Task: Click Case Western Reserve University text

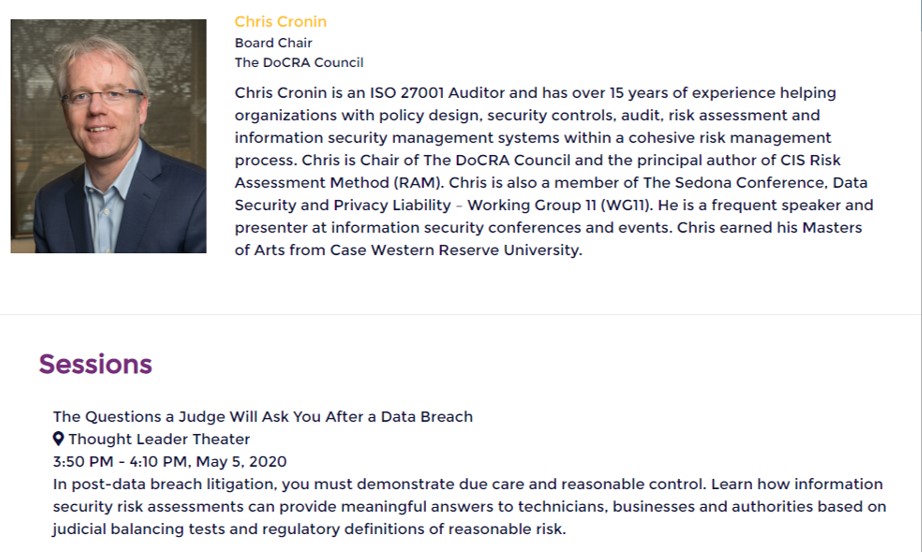Action: 456,250
